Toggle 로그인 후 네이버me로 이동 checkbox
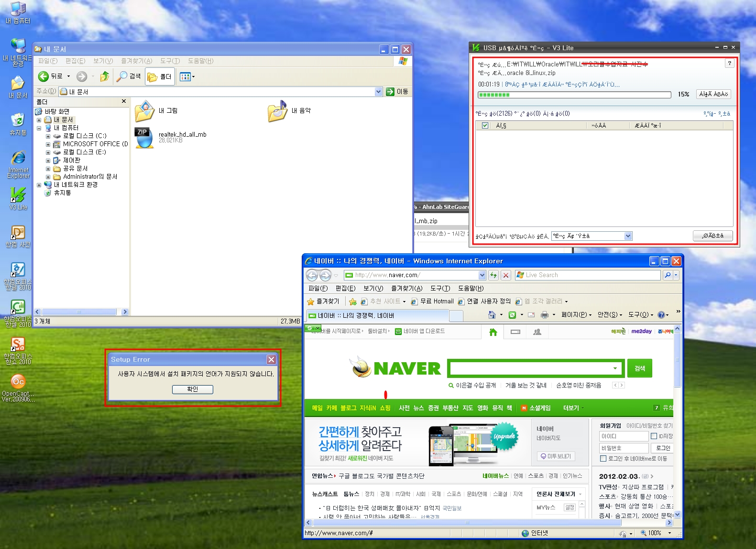Screen dimensions: 756x549 click(603, 459)
